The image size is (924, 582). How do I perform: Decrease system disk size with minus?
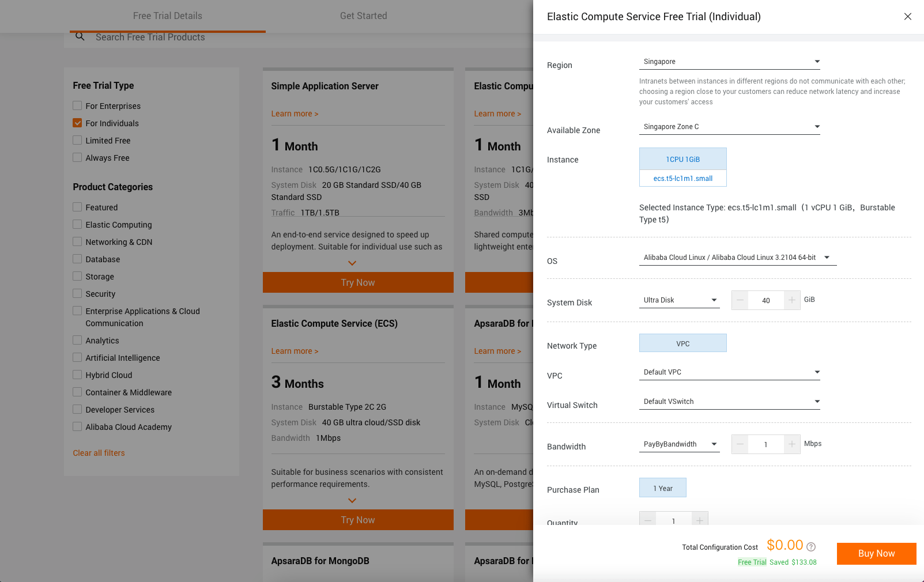(x=740, y=300)
